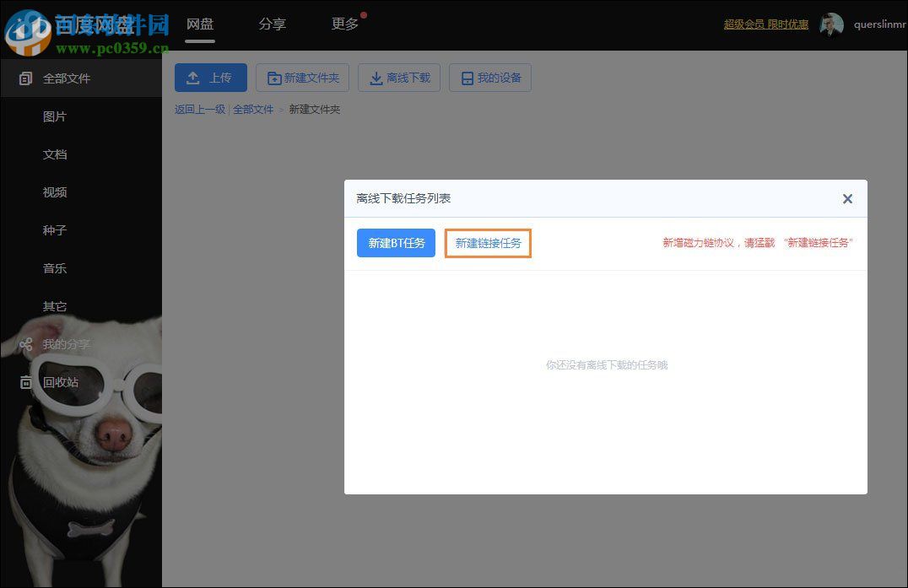Click the new folder icon on 新建文件夹
The height and width of the screenshot is (588, 908).
click(274, 77)
